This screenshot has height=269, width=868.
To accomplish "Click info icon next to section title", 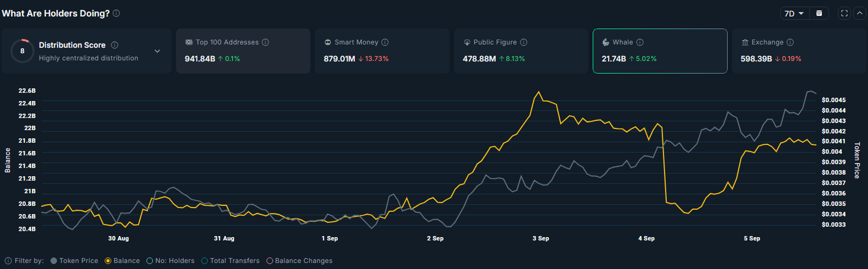I will pyautogui.click(x=116, y=13).
